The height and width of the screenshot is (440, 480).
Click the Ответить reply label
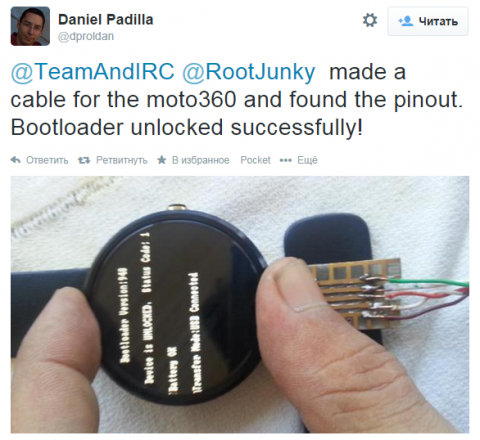(47, 160)
